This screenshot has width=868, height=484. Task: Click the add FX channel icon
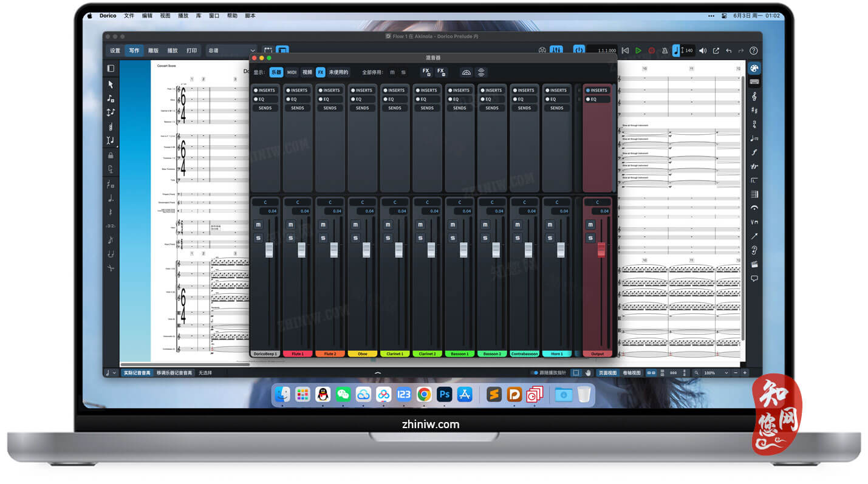[426, 72]
